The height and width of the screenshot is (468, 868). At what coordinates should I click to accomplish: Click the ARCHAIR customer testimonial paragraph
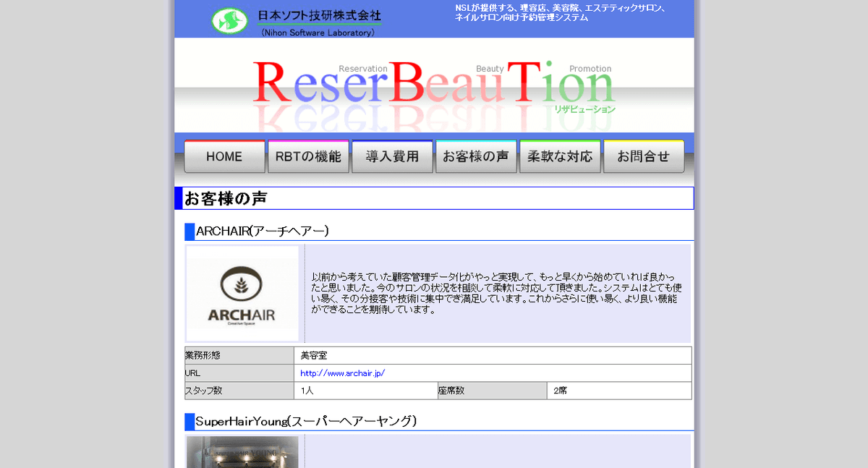pyautogui.click(x=497, y=293)
